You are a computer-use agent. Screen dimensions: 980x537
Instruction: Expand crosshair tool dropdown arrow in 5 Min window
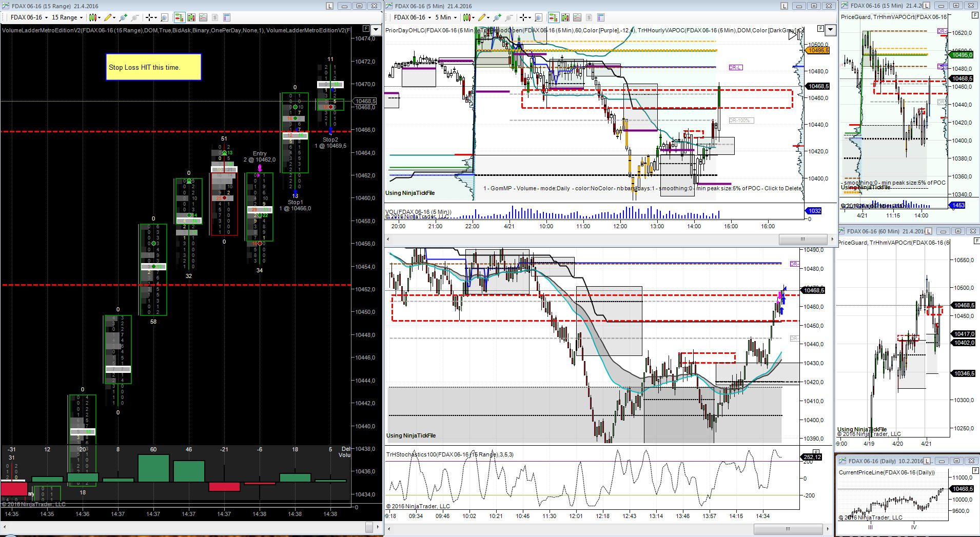(528, 17)
